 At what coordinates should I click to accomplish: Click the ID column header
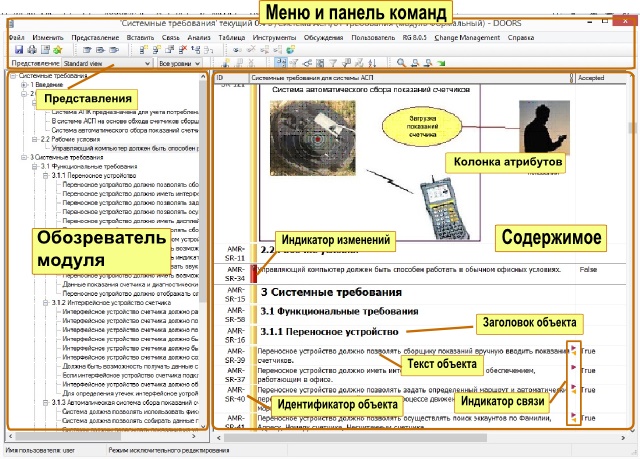[231, 78]
